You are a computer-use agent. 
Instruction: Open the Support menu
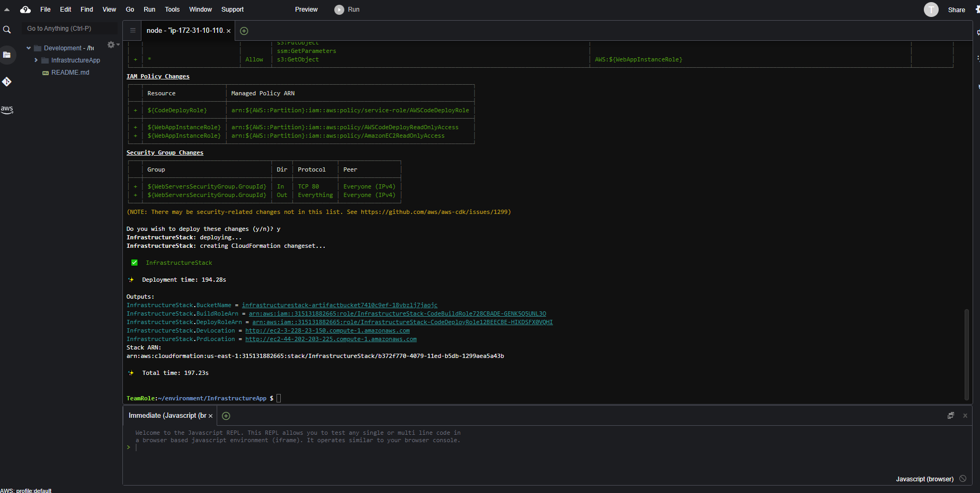click(233, 10)
